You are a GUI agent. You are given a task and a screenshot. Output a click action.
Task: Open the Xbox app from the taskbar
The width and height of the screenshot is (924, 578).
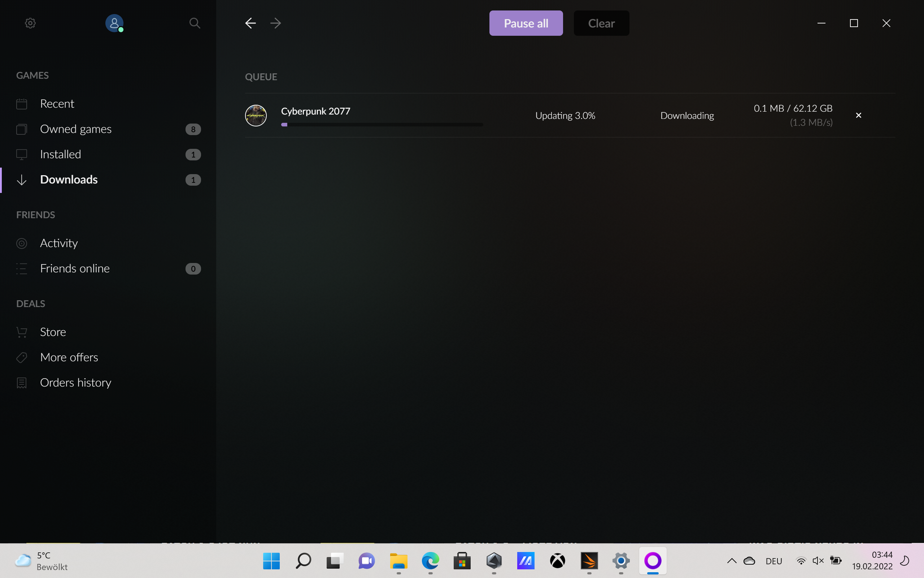557,561
